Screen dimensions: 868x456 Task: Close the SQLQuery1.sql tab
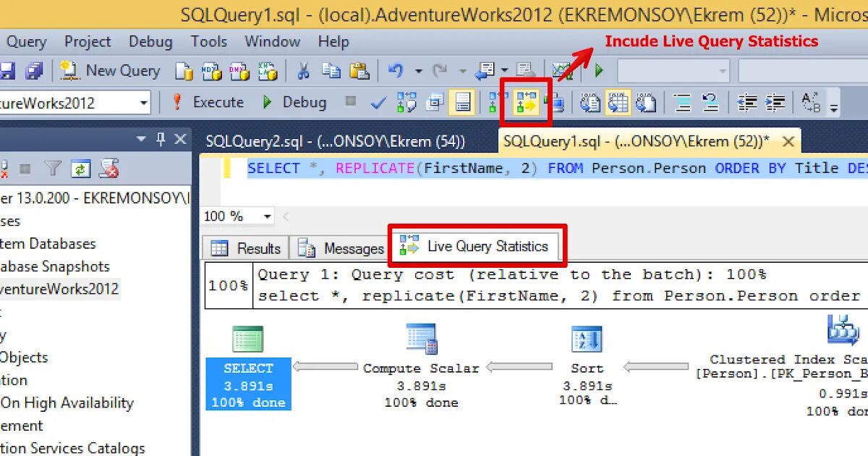point(788,141)
